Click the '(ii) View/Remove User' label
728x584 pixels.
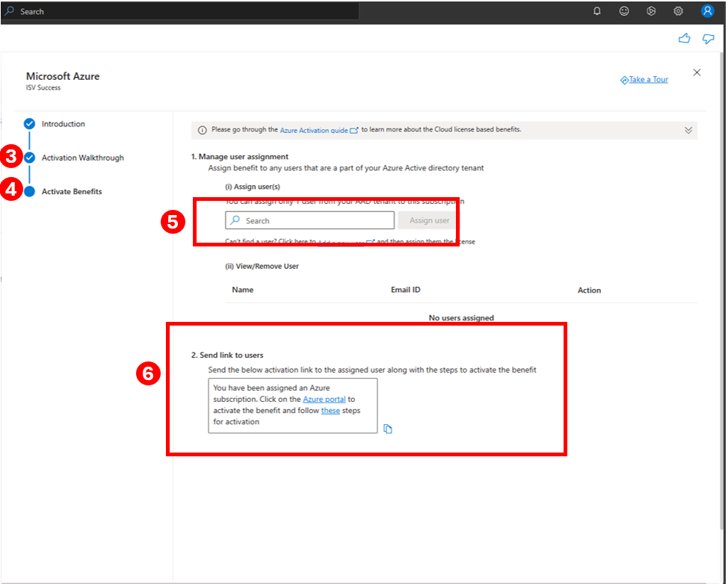click(x=262, y=267)
